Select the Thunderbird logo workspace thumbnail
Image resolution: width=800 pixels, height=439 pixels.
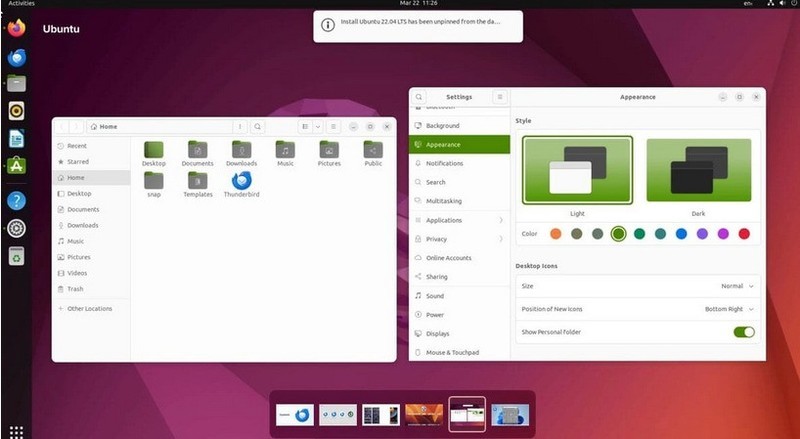click(x=295, y=415)
